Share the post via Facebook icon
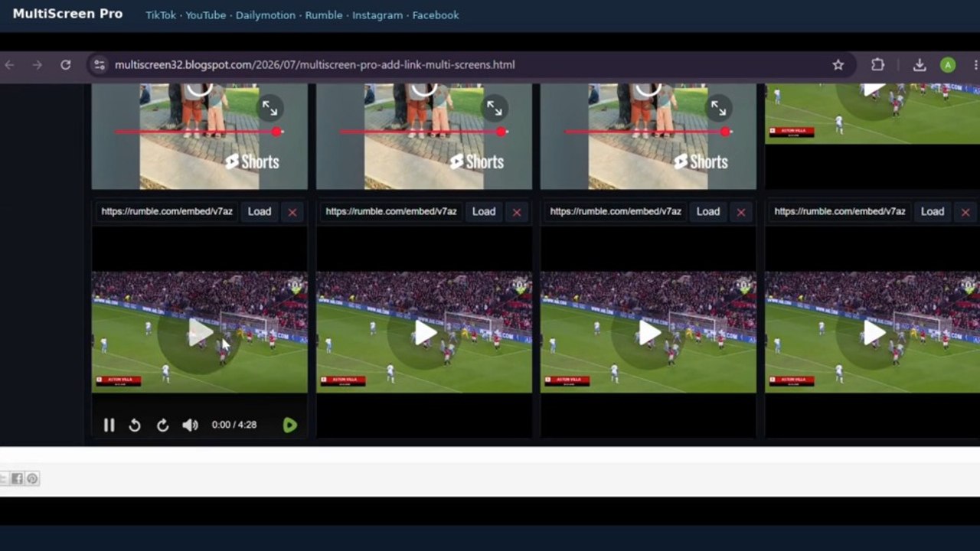 [x=17, y=479]
